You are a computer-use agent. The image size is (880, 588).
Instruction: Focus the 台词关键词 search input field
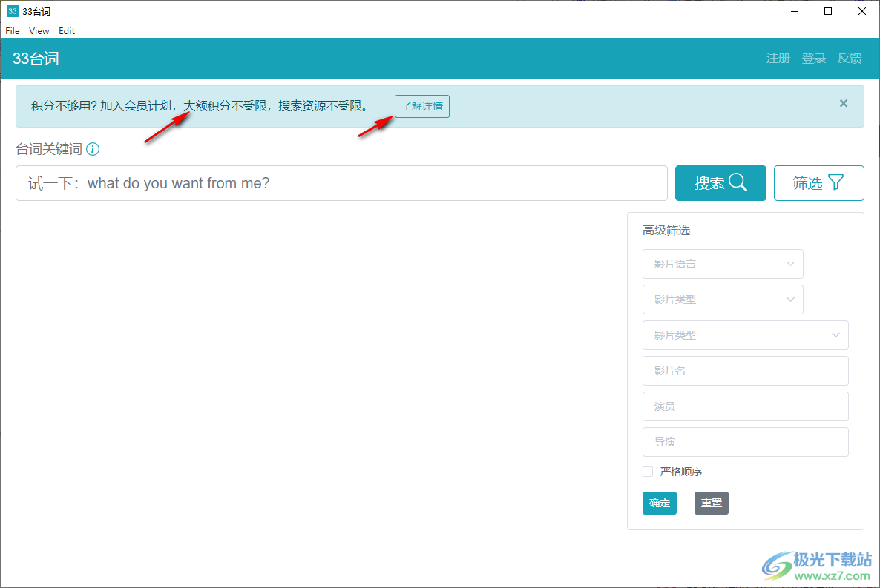(x=341, y=183)
